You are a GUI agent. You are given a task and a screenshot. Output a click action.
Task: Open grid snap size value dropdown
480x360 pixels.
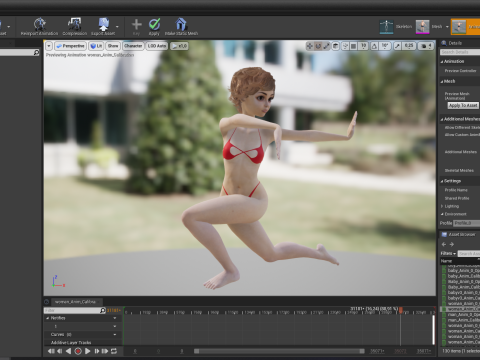coord(363,46)
